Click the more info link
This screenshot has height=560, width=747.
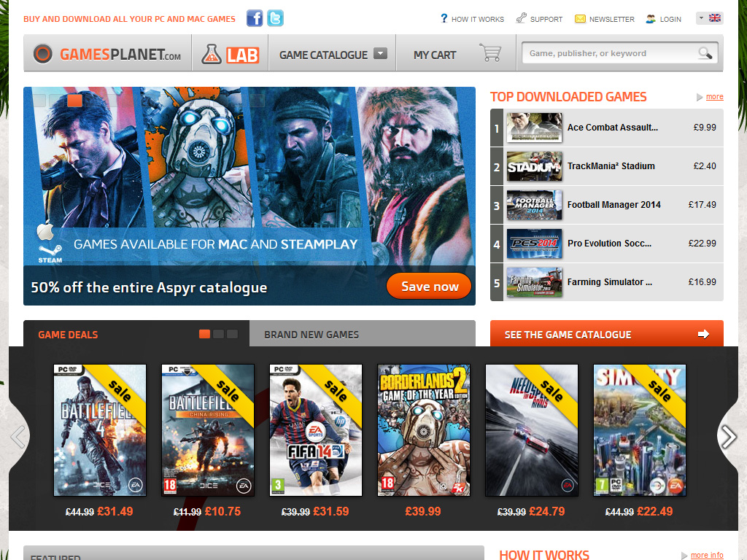click(x=706, y=555)
